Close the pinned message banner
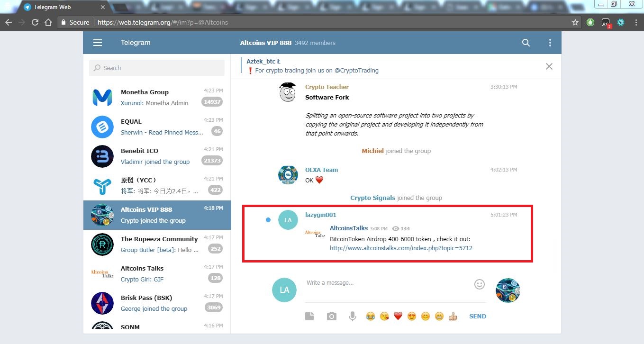 tap(549, 66)
